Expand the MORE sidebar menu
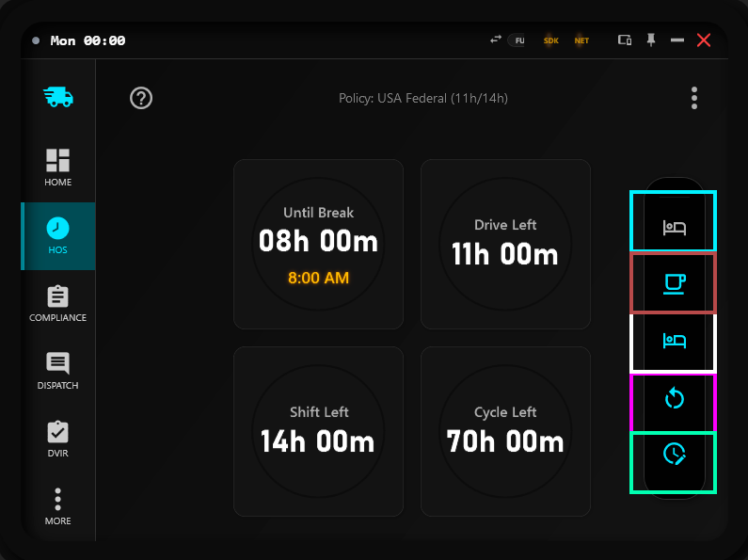Image resolution: width=748 pixels, height=560 pixels. pyautogui.click(x=57, y=506)
